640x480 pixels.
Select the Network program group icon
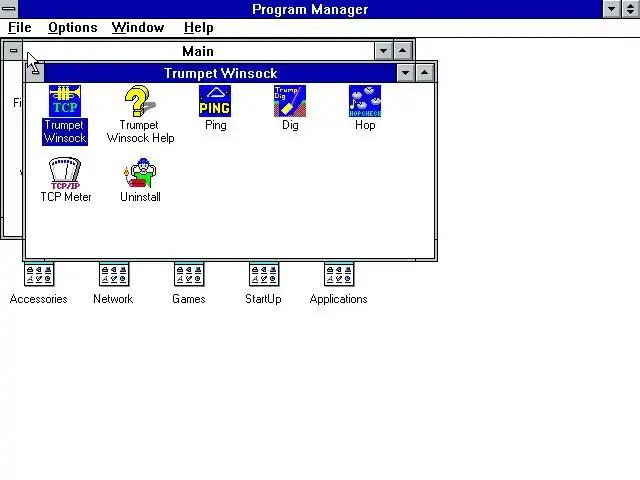[114, 274]
